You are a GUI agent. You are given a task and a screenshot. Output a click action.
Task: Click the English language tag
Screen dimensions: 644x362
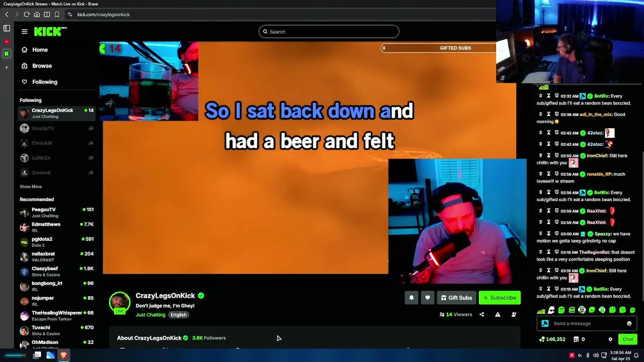tap(179, 315)
